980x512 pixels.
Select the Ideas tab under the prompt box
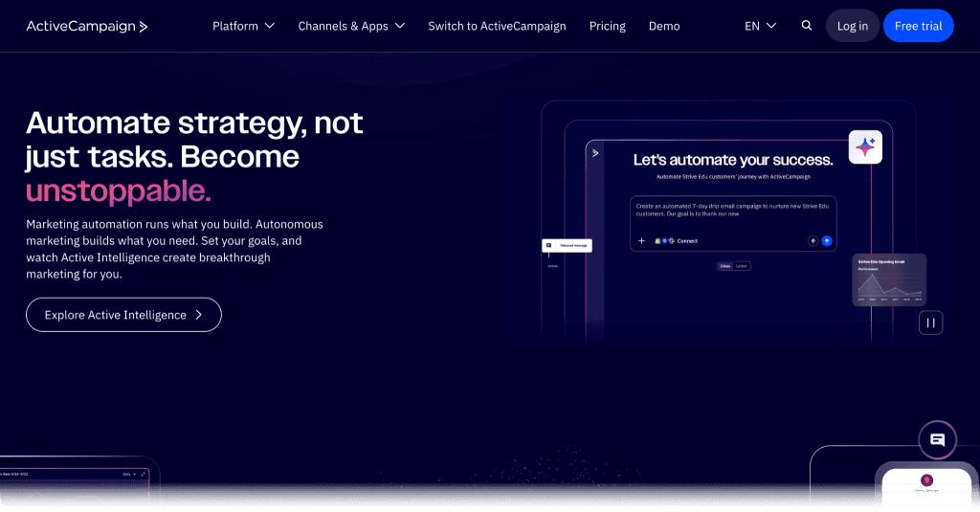pyautogui.click(x=725, y=266)
